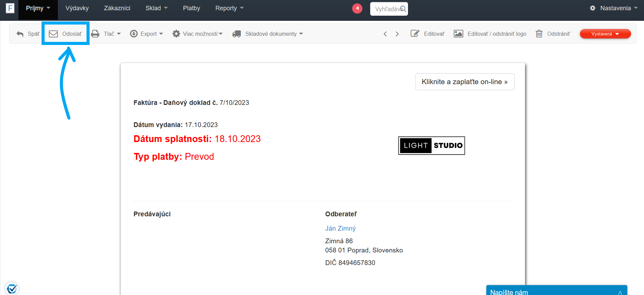Open the Príjmy dropdown menu
The height and width of the screenshot is (295, 644).
pos(38,8)
